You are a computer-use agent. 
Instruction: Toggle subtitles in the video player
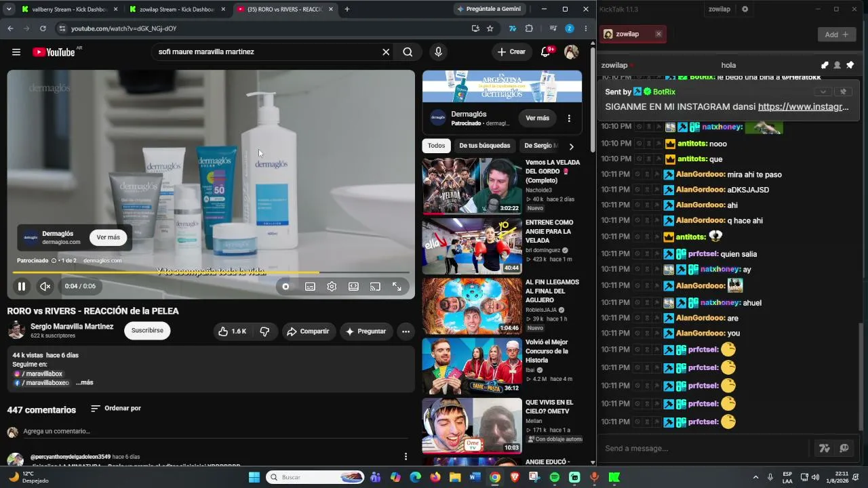coord(310,287)
